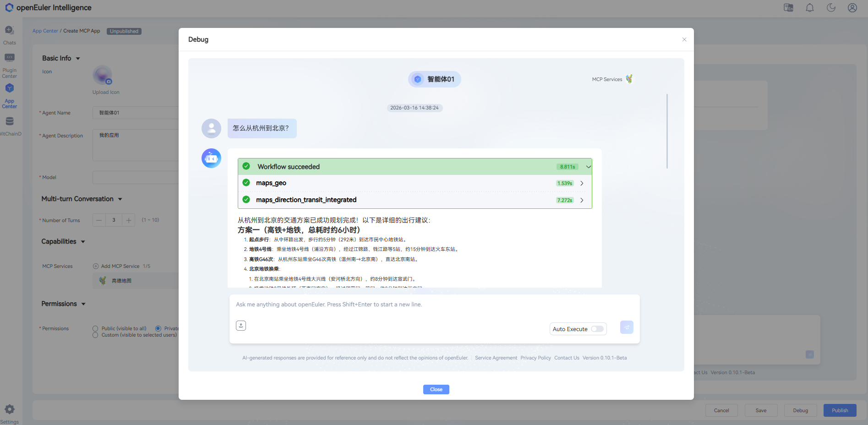Click the user avatar beside the question
Image resolution: width=868 pixels, height=425 pixels.
pos(211,129)
